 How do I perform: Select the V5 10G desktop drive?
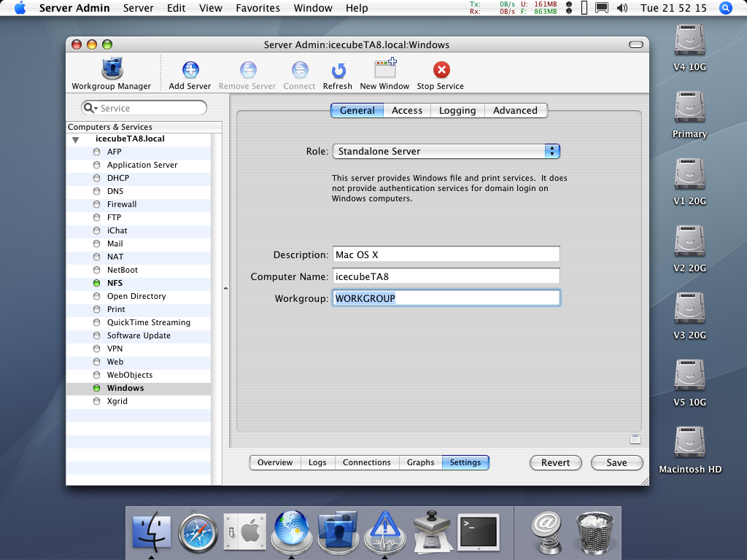[x=689, y=376]
